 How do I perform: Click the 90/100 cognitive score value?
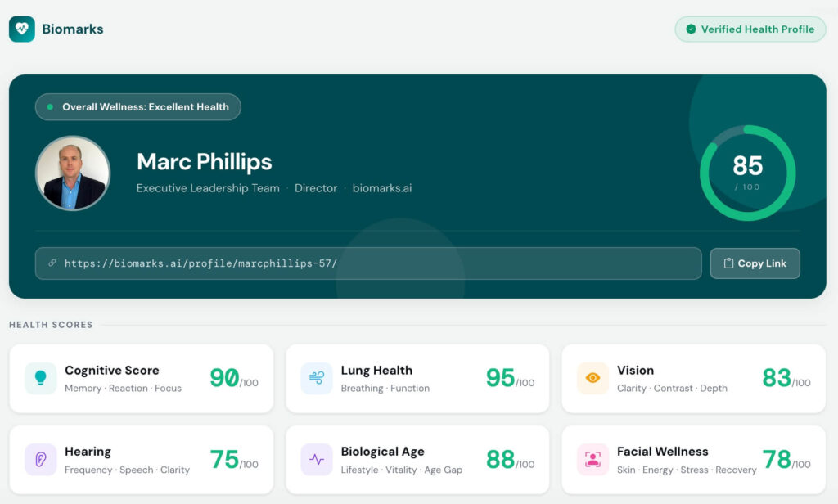pyautogui.click(x=234, y=378)
